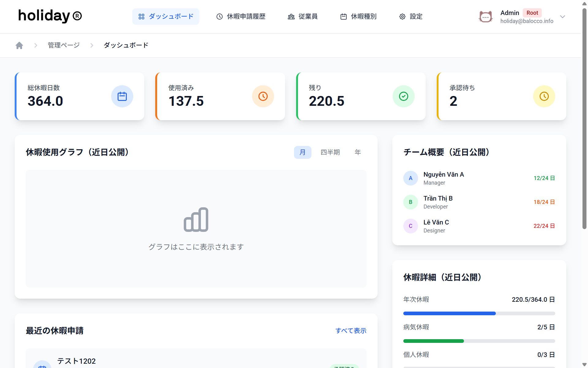588x368 pixels.
Task: Select the 月 (month) graph range toggle
Action: (302, 152)
